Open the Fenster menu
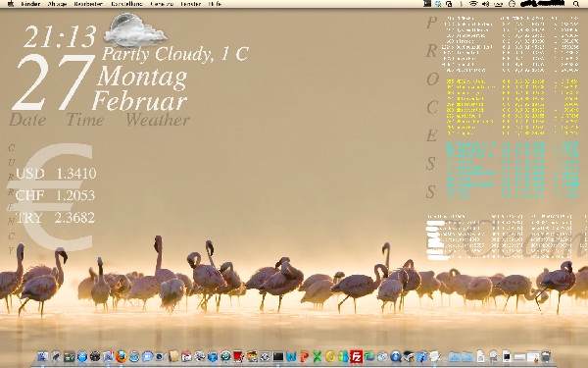The width and height of the screenshot is (588, 368). [191, 4]
